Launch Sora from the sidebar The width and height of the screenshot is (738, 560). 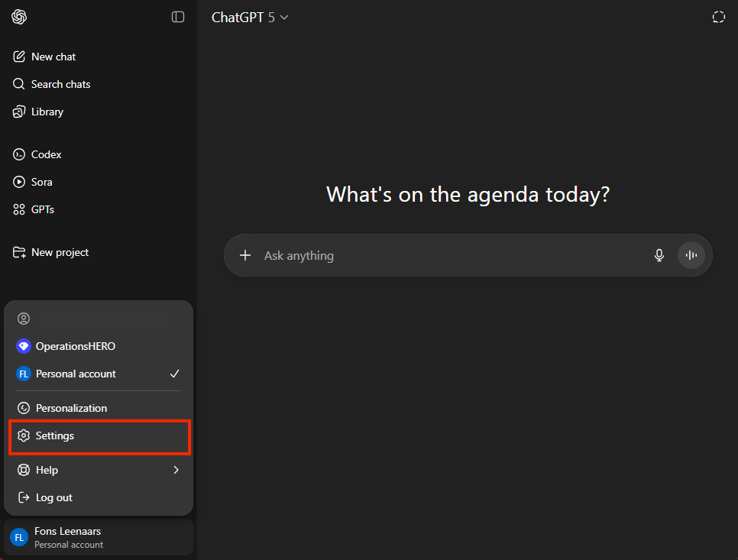[41, 182]
